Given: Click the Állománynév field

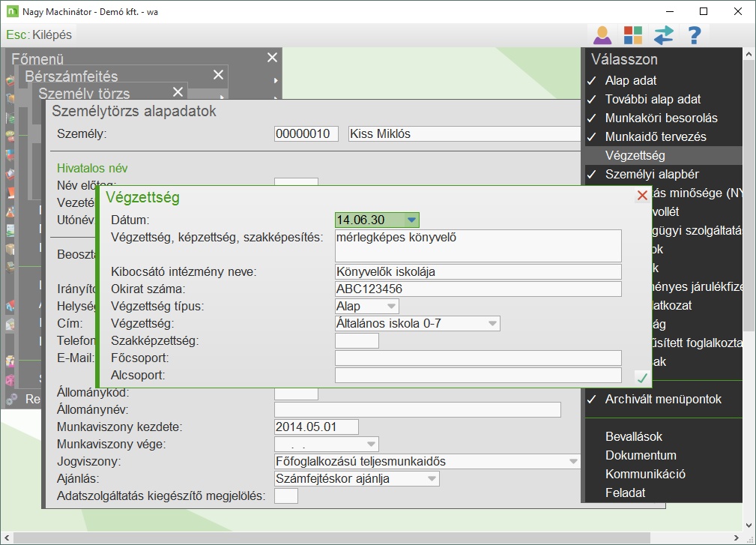Looking at the screenshot, I should pyautogui.click(x=417, y=410).
